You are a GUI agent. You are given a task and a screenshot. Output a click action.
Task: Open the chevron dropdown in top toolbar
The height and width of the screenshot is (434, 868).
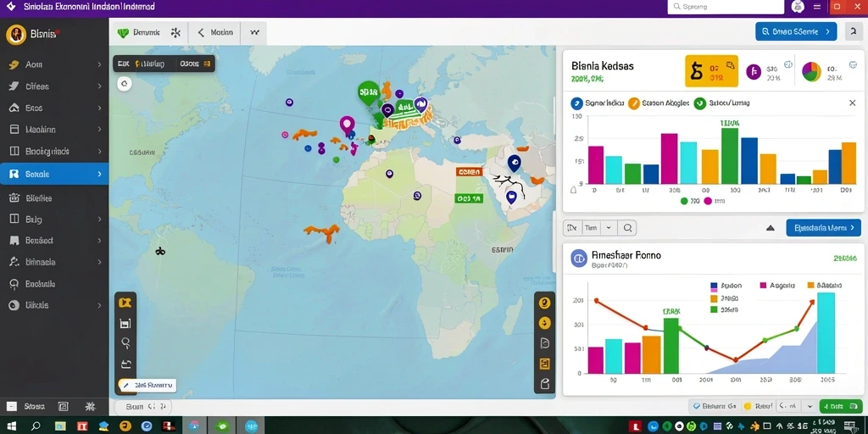pyautogui.click(x=254, y=33)
